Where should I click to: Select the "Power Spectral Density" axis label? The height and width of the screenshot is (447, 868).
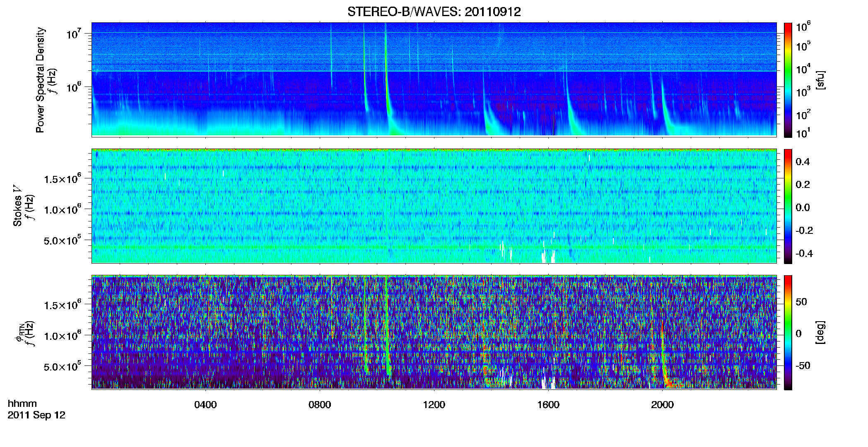pyautogui.click(x=40, y=80)
